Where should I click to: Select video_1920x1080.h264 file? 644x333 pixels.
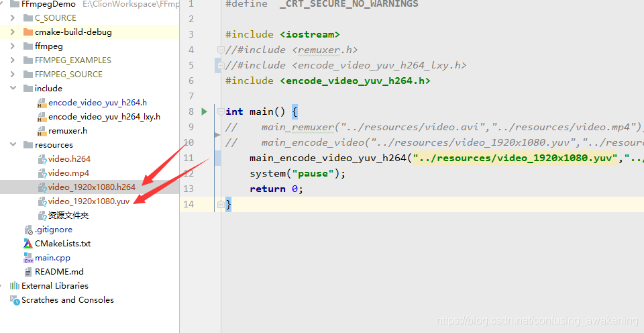(x=92, y=187)
